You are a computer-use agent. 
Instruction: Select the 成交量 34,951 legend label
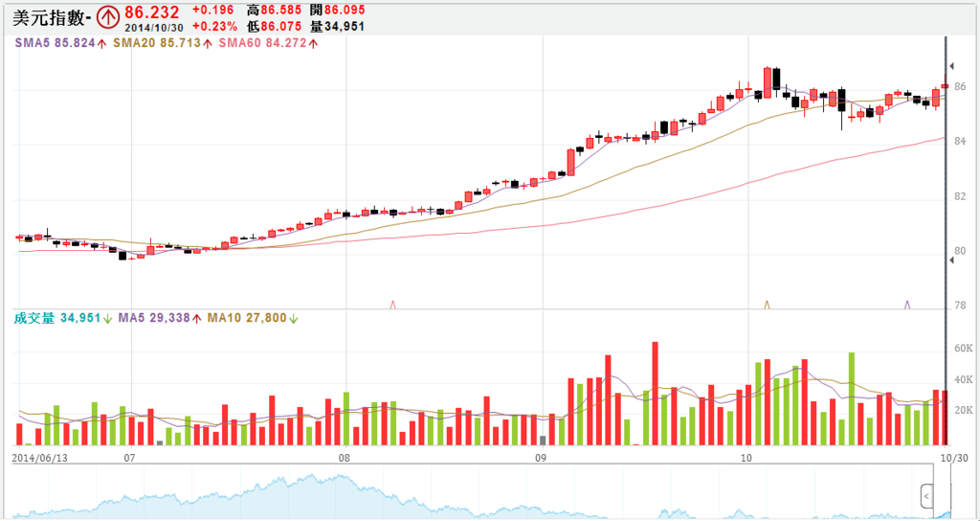coord(56,318)
